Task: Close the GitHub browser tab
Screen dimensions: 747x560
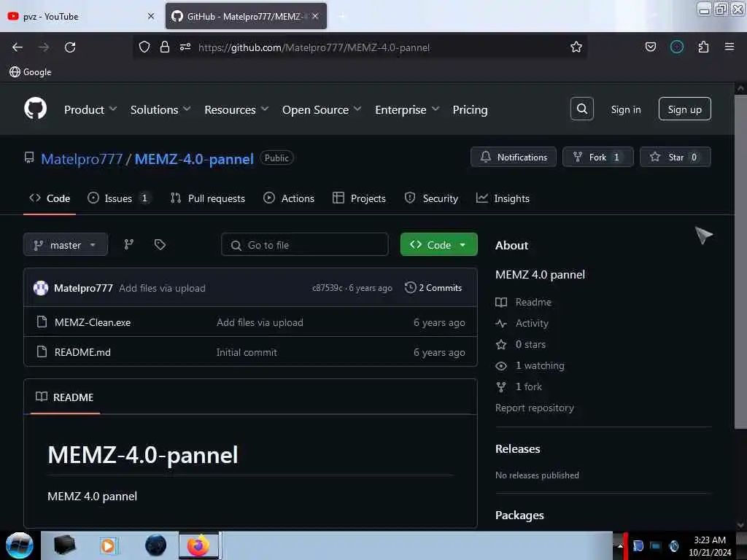Action: (x=315, y=16)
